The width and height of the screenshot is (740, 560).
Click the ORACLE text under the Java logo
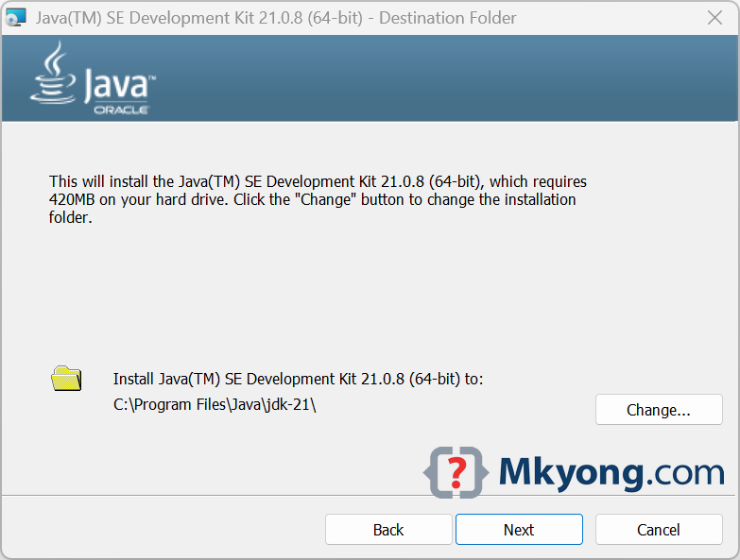click(x=120, y=110)
